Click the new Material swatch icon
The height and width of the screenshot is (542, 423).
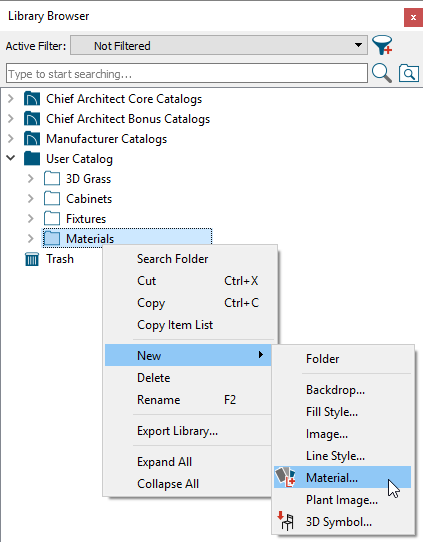click(285, 477)
